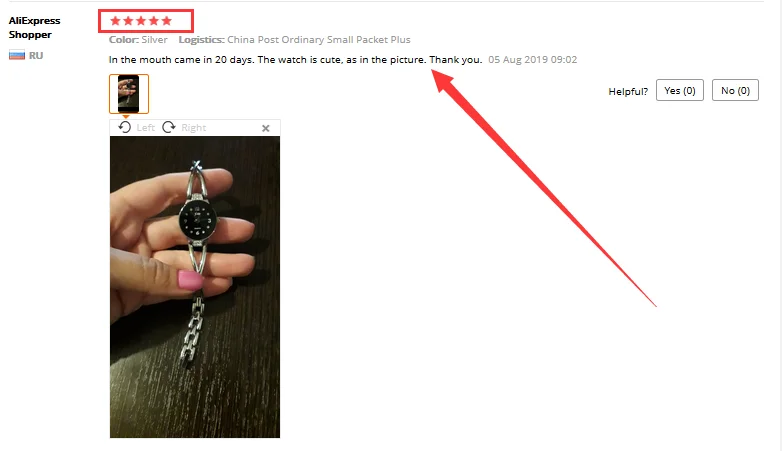This screenshot has height=451, width=782.
Task: Click the Color: Silver attribute text
Action: (x=138, y=40)
